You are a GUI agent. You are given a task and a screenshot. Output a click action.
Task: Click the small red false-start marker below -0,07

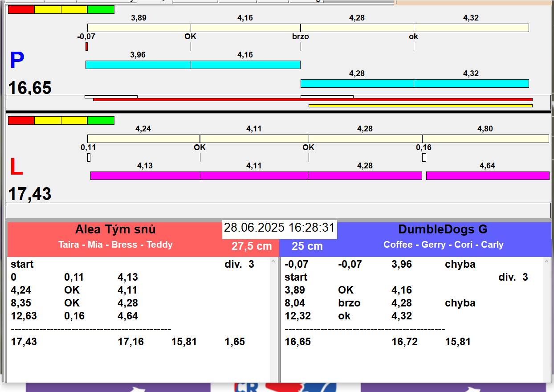coord(86,46)
